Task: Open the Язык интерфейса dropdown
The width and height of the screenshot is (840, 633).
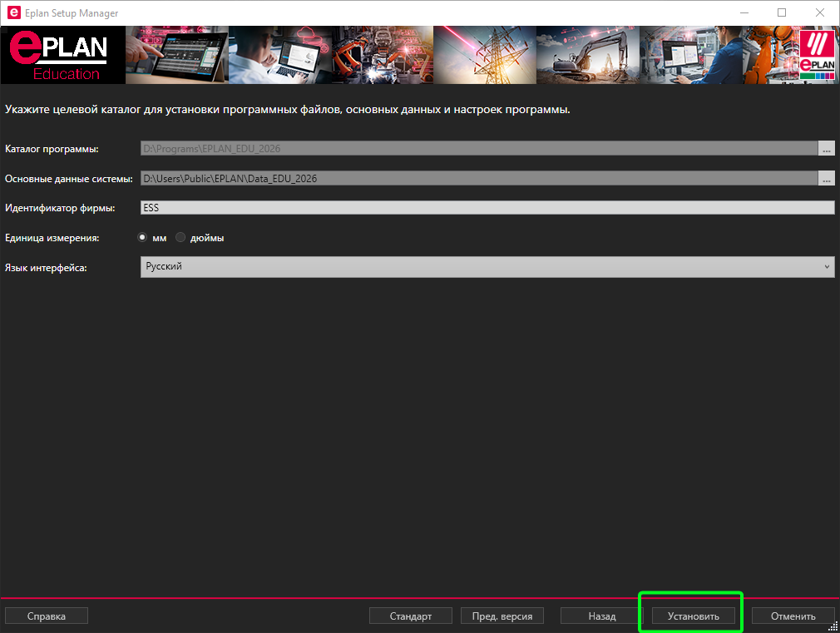Action: coord(487,267)
